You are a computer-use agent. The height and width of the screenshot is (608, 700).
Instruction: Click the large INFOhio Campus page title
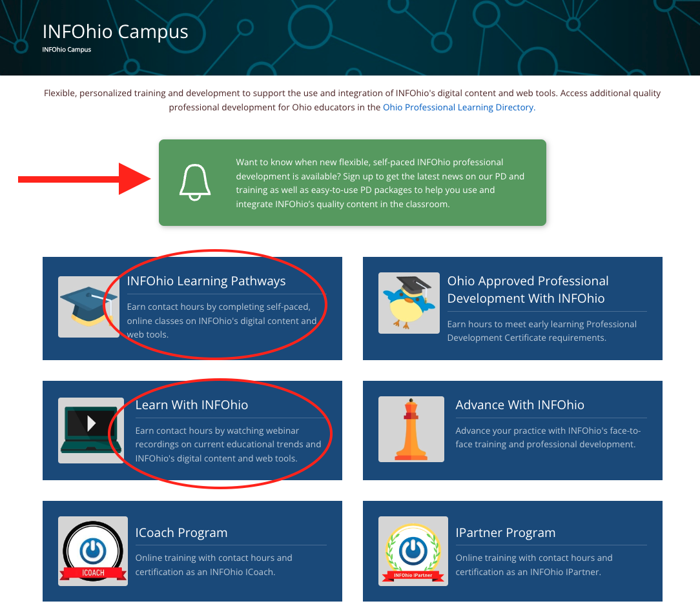click(x=115, y=32)
